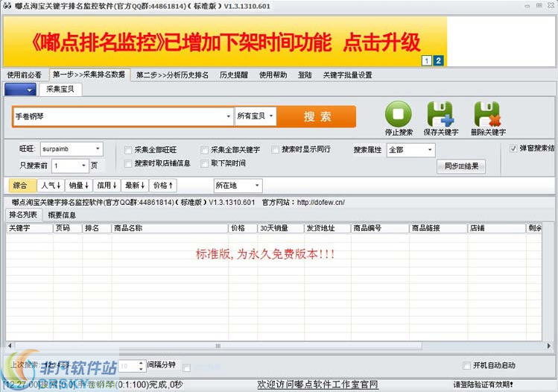Enable 开机自动启动 checkbox
This screenshot has height=392, width=558.
click(466, 366)
